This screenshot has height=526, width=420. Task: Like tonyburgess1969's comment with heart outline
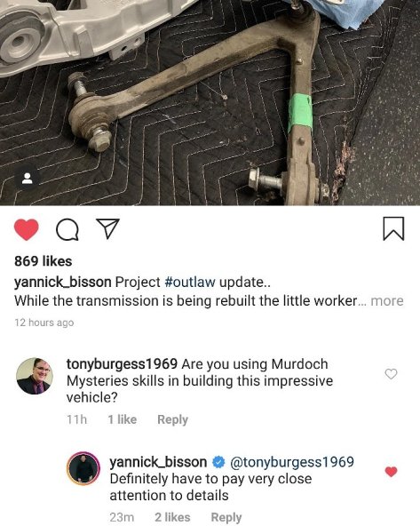[391, 374]
